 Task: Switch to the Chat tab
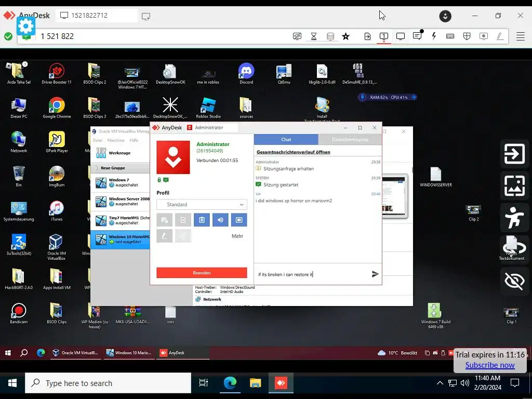[x=286, y=139]
